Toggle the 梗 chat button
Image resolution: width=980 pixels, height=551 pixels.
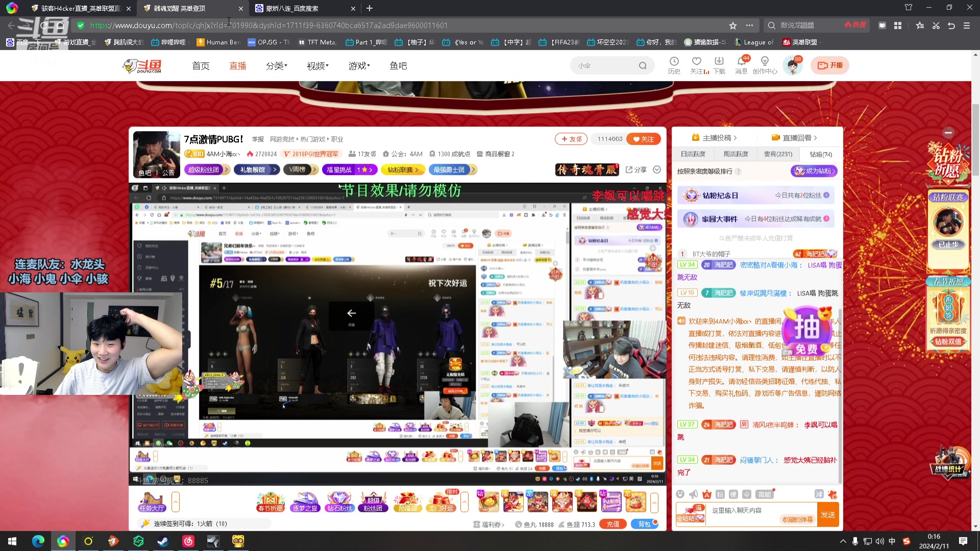pyautogui.click(x=733, y=494)
